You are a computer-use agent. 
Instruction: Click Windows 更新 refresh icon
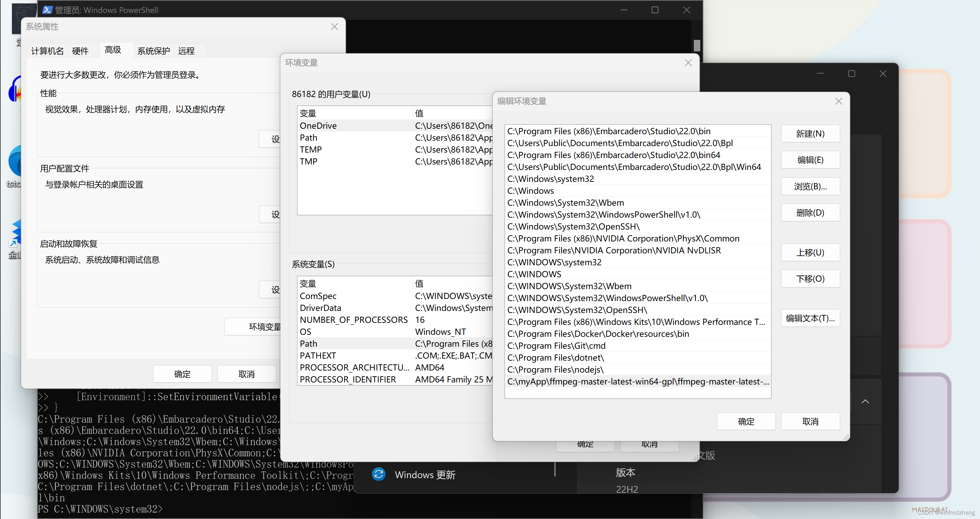[x=378, y=474]
